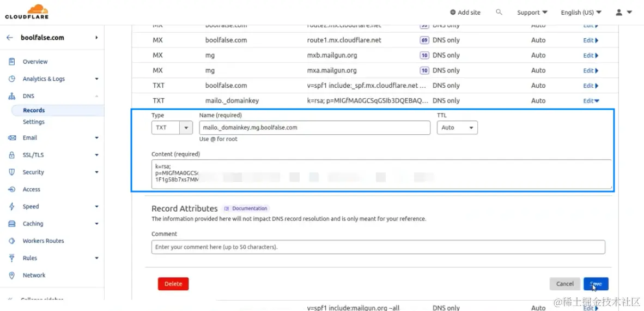
Task: Click the red Delete button
Action: click(x=173, y=284)
